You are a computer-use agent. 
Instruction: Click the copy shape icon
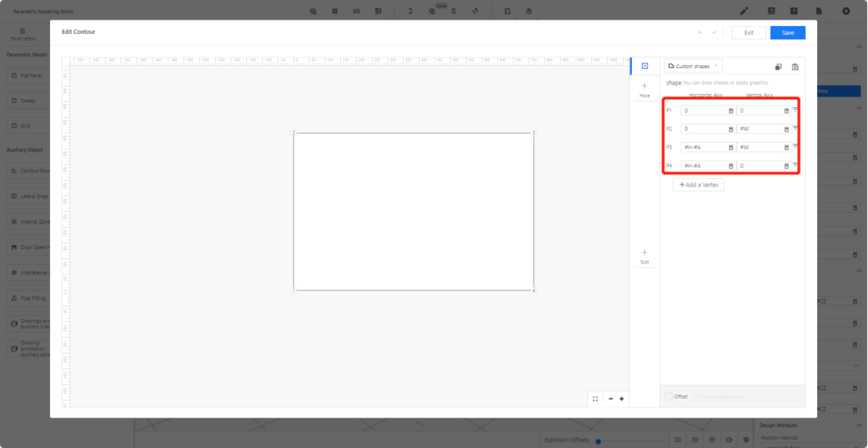779,67
